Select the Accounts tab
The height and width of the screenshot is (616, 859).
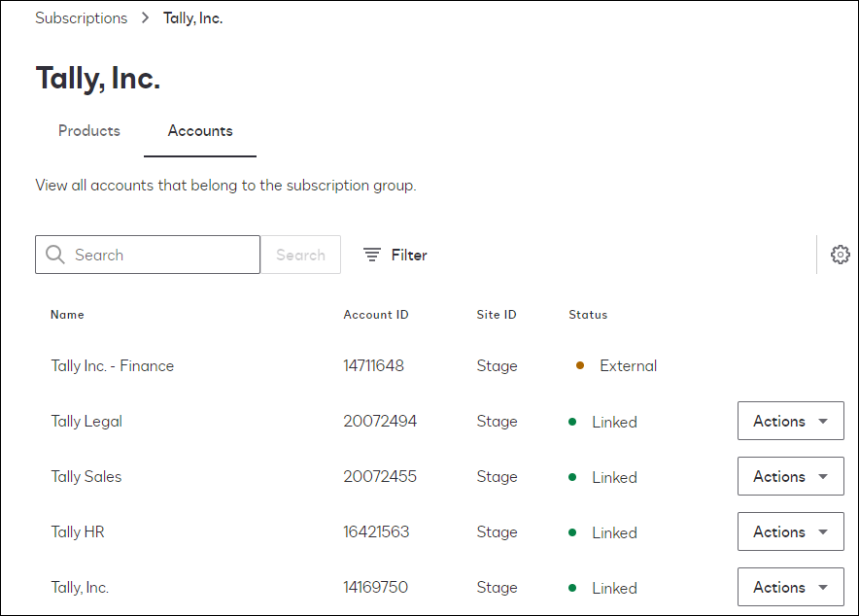click(x=199, y=130)
